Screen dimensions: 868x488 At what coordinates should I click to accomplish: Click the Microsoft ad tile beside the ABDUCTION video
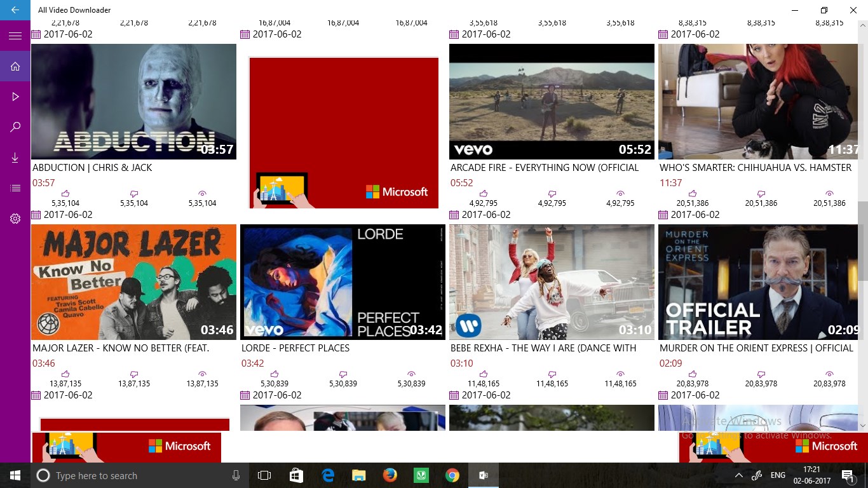coord(344,133)
